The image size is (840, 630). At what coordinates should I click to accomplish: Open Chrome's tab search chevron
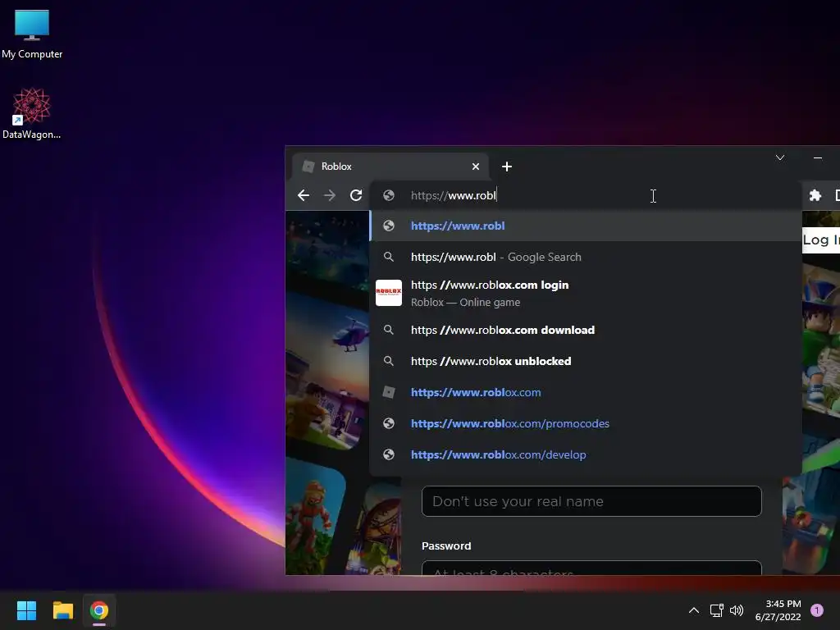780,157
